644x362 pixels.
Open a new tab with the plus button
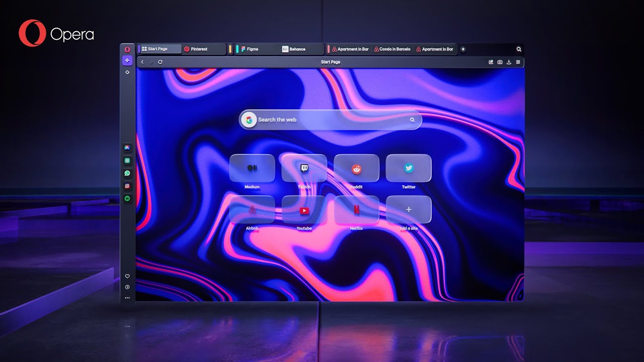(x=463, y=49)
